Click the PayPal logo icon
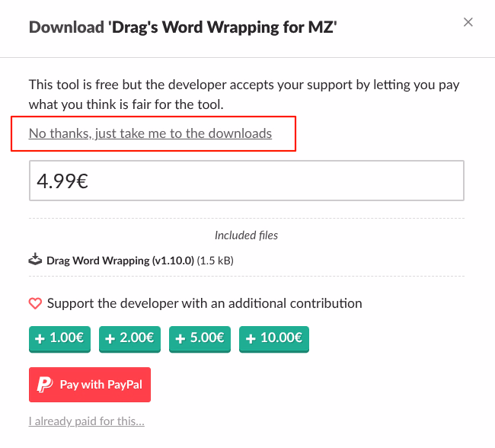Screen dimensions: 495x448 click(44, 384)
